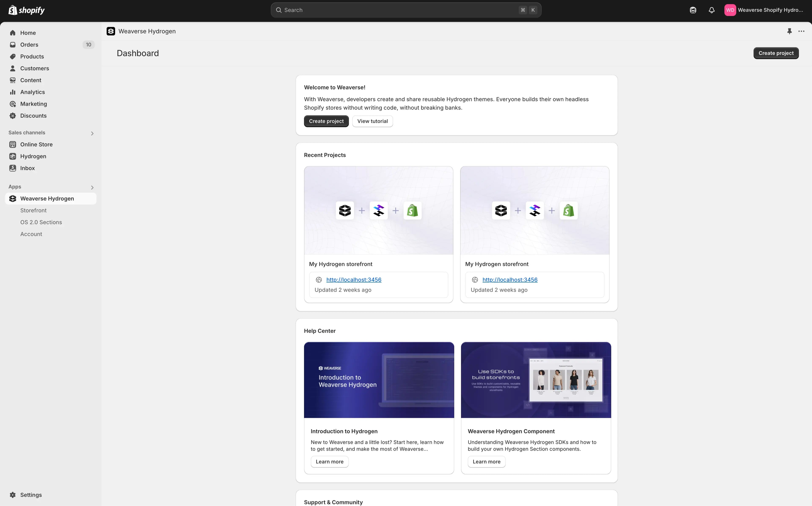Open Discounts menu item

tap(51, 116)
